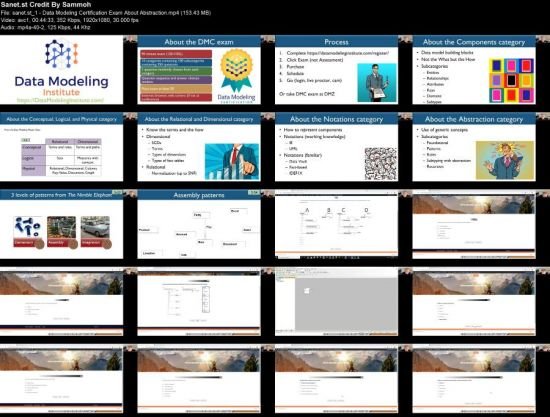Click the 'Product' box in Assembly patterns

(148, 230)
